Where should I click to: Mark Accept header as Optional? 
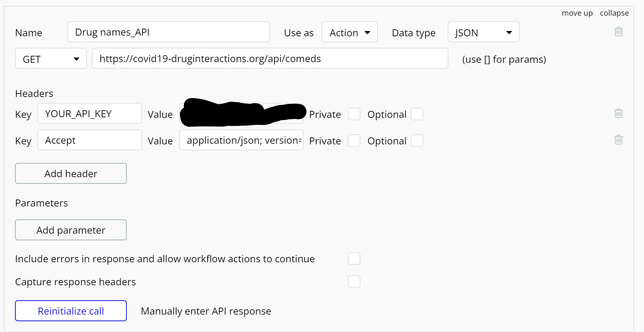coord(417,141)
